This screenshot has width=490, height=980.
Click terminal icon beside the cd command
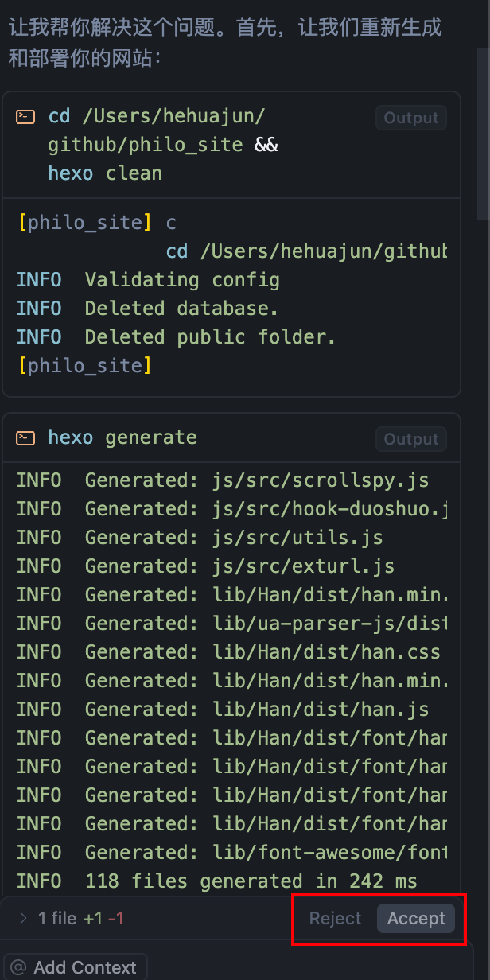point(25,117)
